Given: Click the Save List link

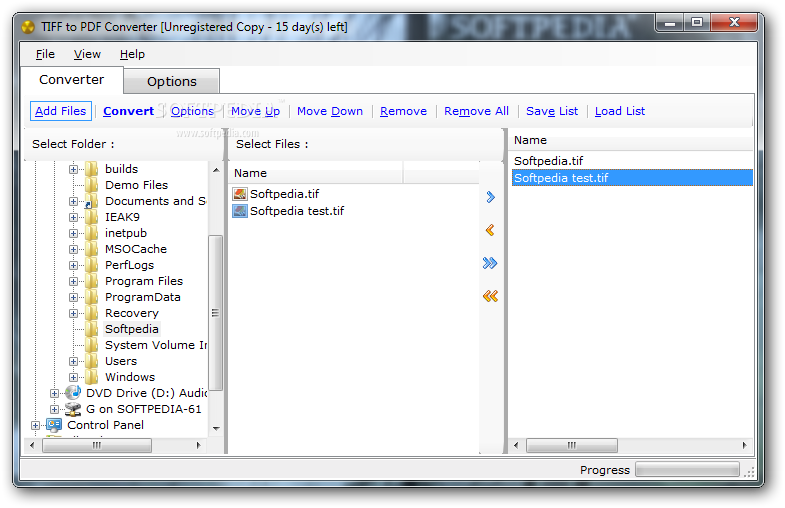Looking at the screenshot, I should 552,111.
